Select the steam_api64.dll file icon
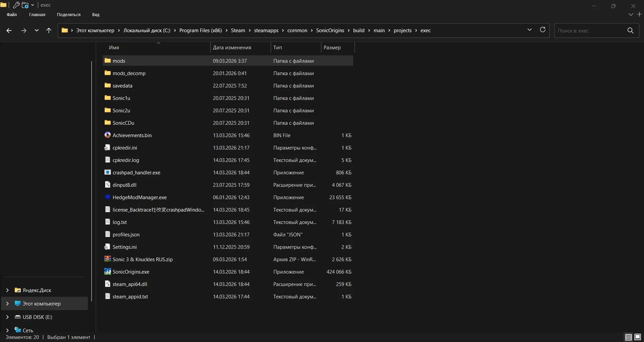 tap(108, 284)
